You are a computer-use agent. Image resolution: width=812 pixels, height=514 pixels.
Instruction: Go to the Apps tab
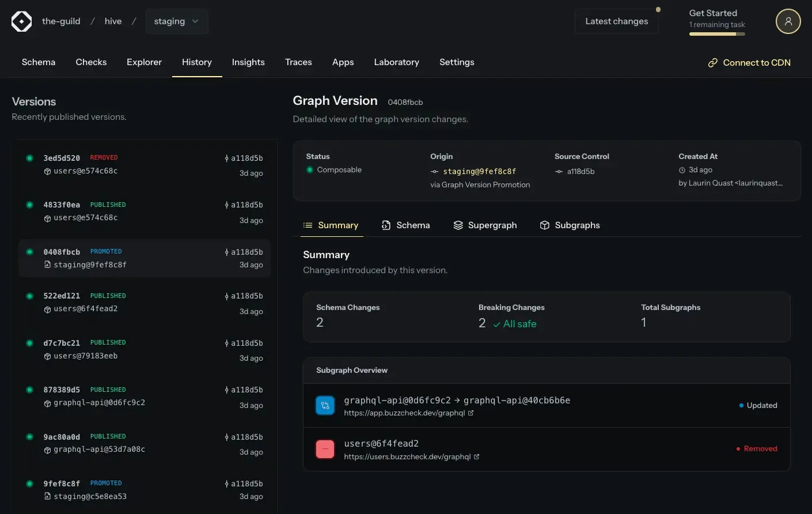click(x=343, y=62)
